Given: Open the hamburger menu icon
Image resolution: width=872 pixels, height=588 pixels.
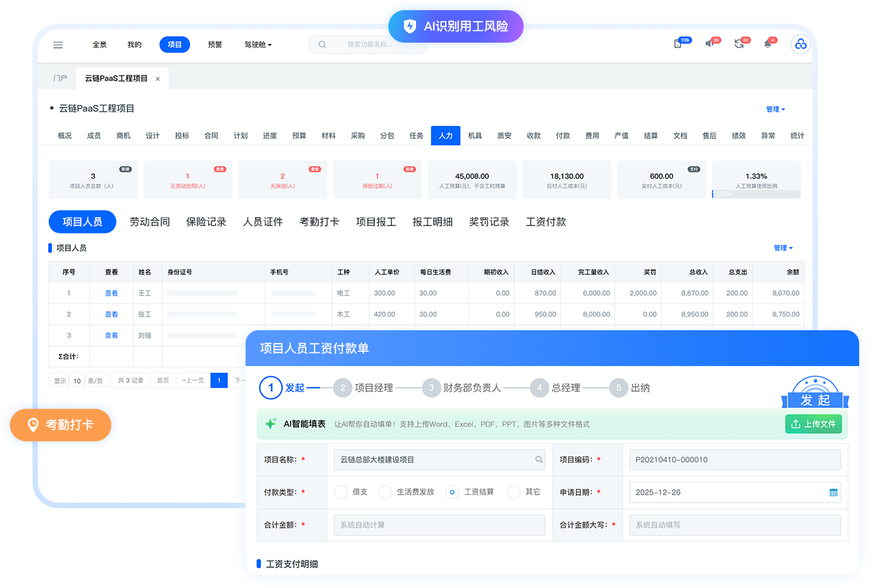Looking at the screenshot, I should 58,45.
